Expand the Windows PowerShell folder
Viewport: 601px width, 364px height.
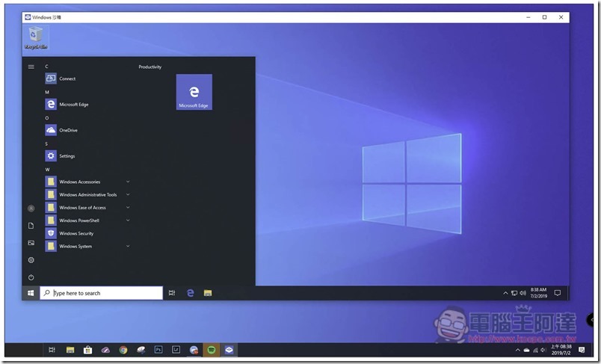coord(87,220)
